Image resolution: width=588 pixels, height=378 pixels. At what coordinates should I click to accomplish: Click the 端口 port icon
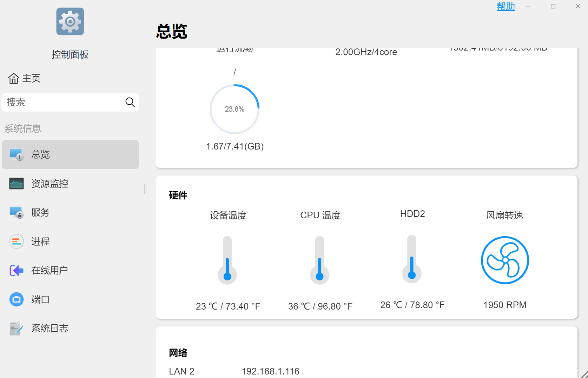point(16,299)
